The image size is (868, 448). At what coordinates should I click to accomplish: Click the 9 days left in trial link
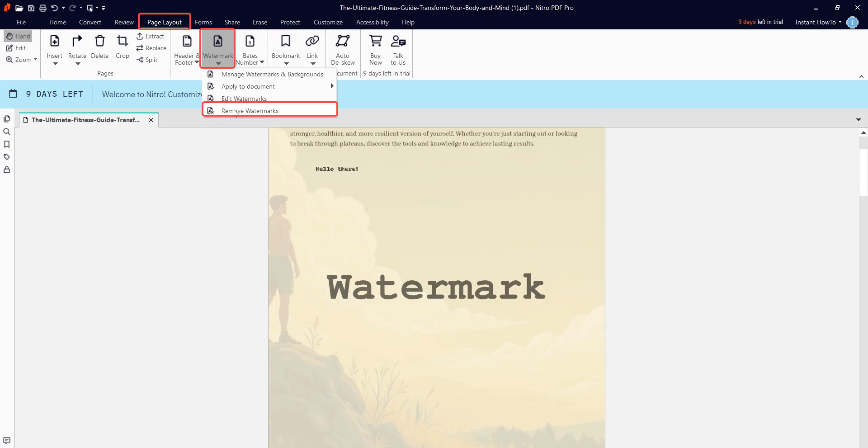click(760, 22)
